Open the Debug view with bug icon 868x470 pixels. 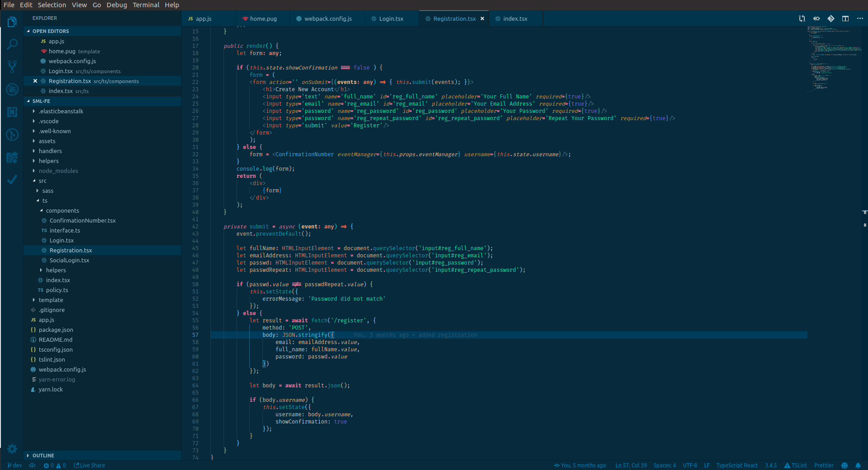(x=12, y=89)
